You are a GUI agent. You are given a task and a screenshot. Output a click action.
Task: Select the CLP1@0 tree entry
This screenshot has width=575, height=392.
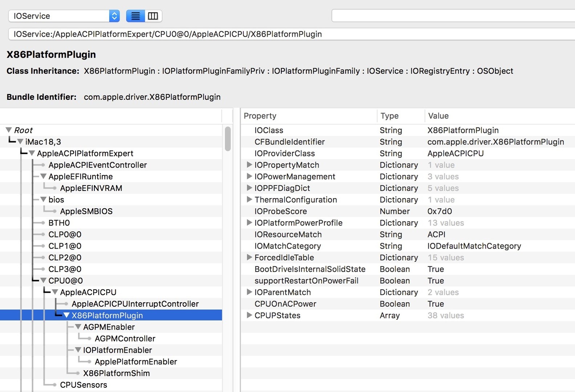pos(65,246)
